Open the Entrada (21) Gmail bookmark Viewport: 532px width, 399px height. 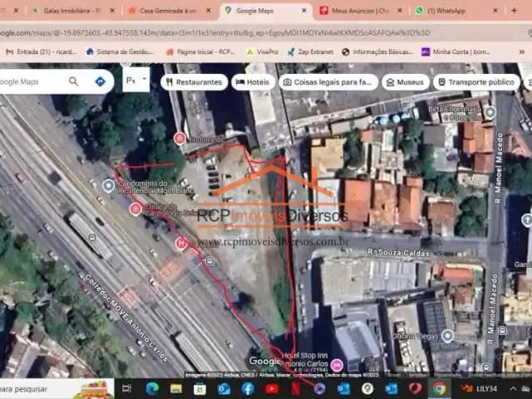(42, 52)
